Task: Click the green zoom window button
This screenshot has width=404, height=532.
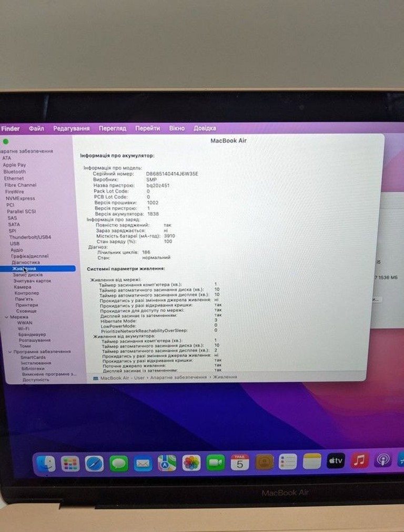Action: [x=5, y=142]
